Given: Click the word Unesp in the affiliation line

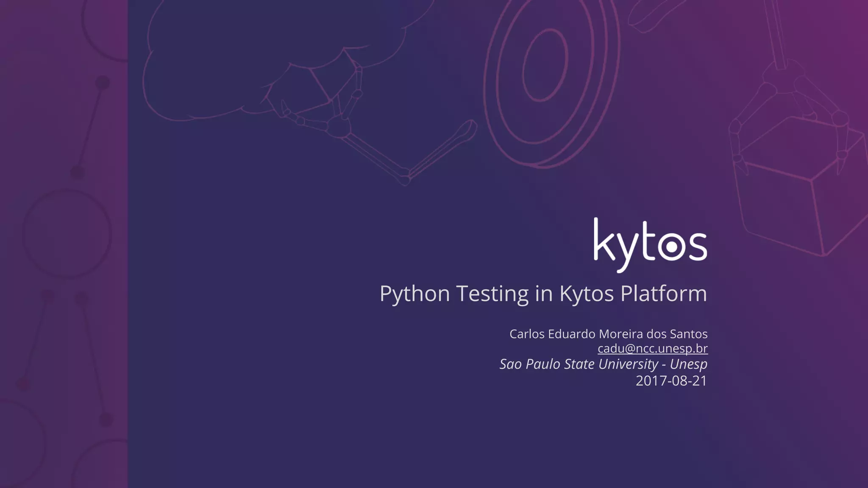Looking at the screenshot, I should (688, 364).
